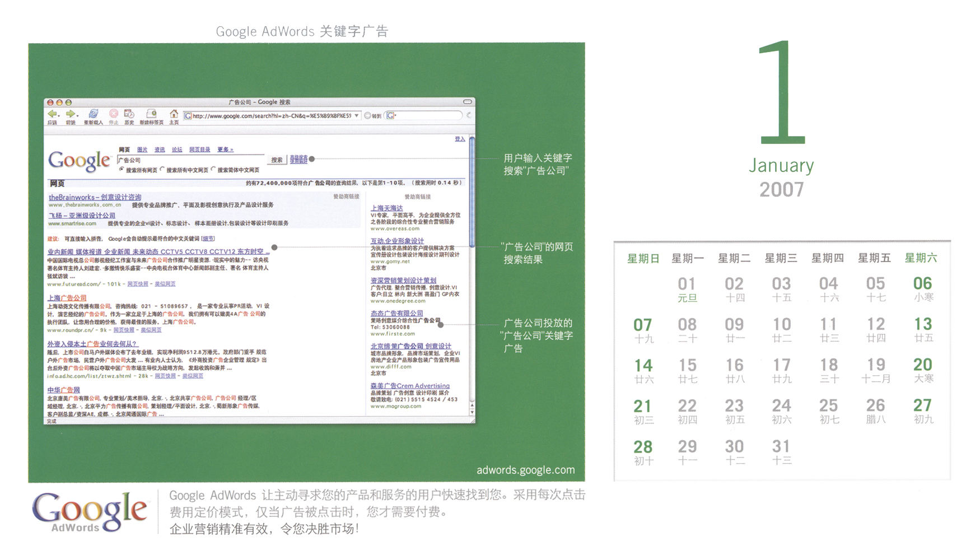Click the 搜索 search button

(x=277, y=160)
